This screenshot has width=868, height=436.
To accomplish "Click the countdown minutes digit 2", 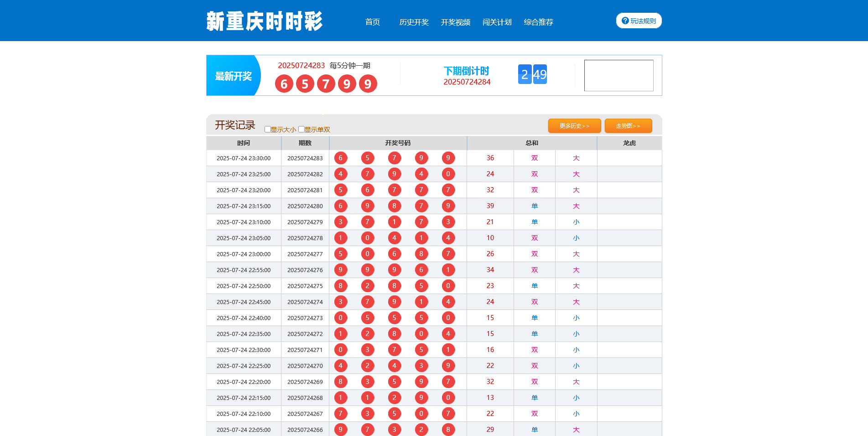I will (x=525, y=74).
